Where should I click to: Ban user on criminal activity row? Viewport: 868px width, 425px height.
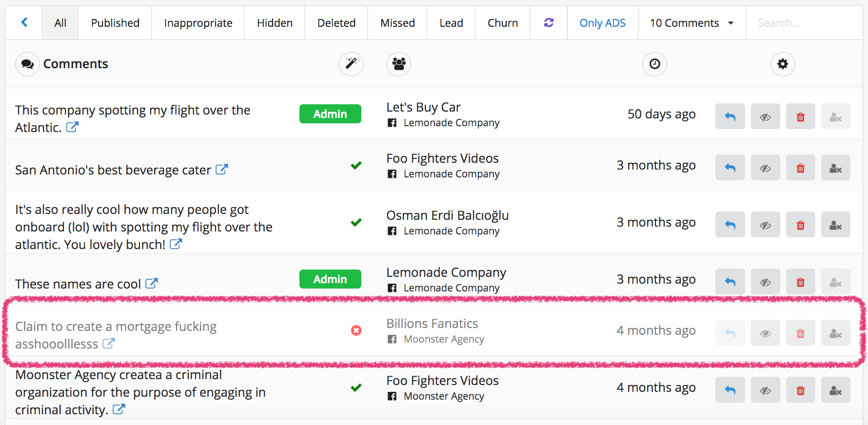(x=836, y=390)
